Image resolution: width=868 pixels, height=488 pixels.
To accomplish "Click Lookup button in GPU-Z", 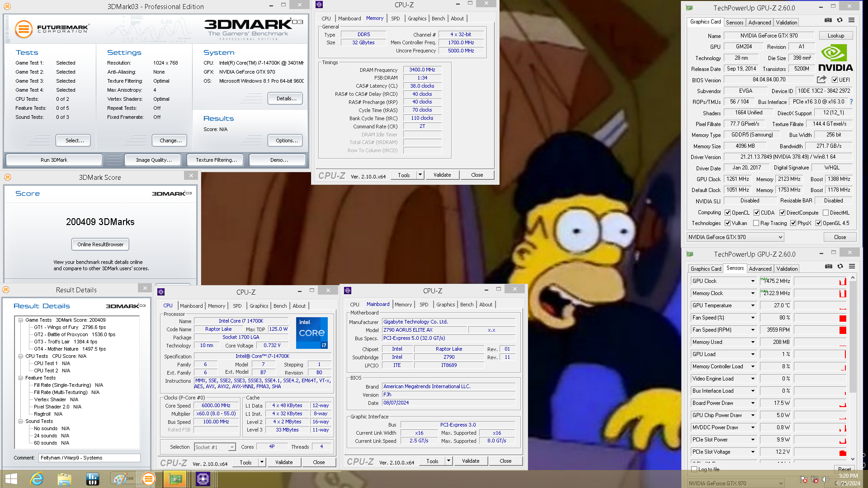I will [x=835, y=36].
